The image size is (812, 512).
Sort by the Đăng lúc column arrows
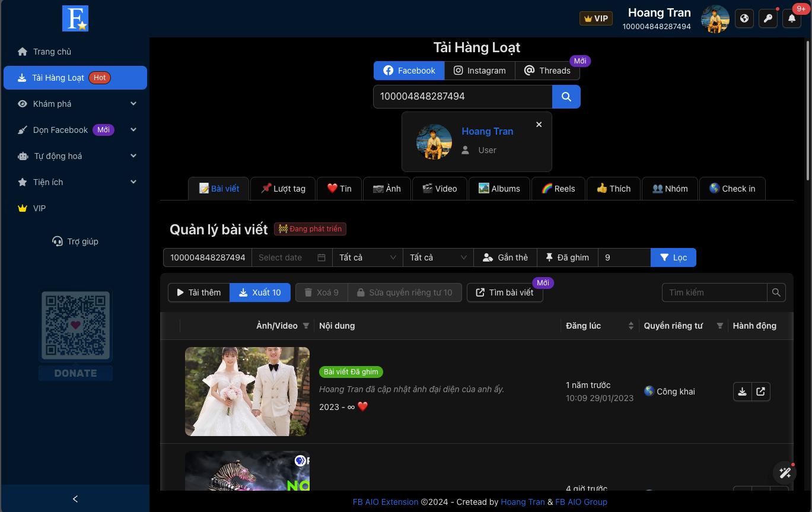(631, 326)
